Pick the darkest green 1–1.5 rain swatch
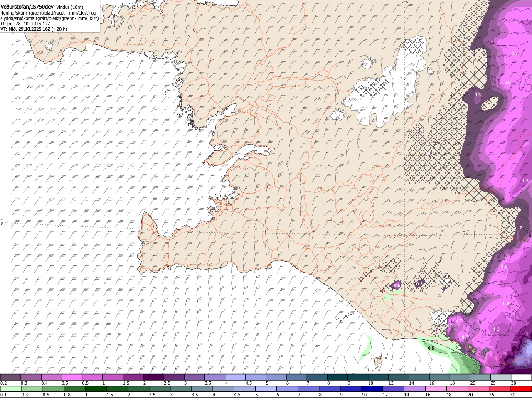This screenshot has height=398, width=532. 96,389
